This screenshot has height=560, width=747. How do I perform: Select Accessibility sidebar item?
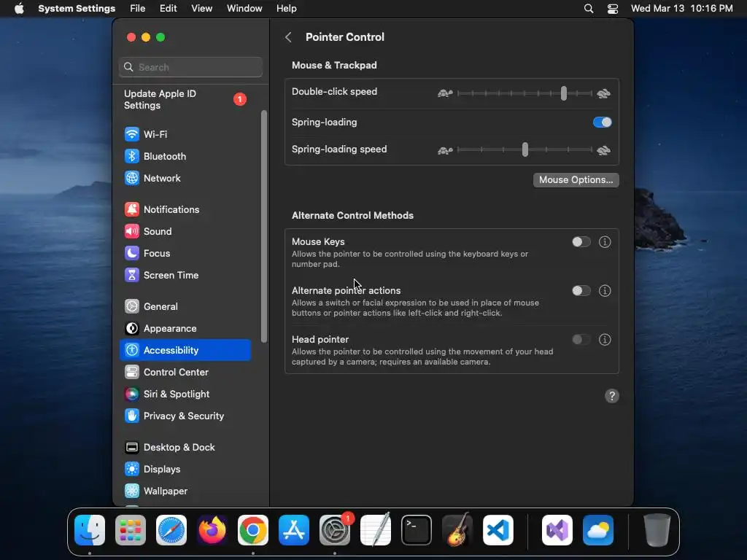[185, 351]
